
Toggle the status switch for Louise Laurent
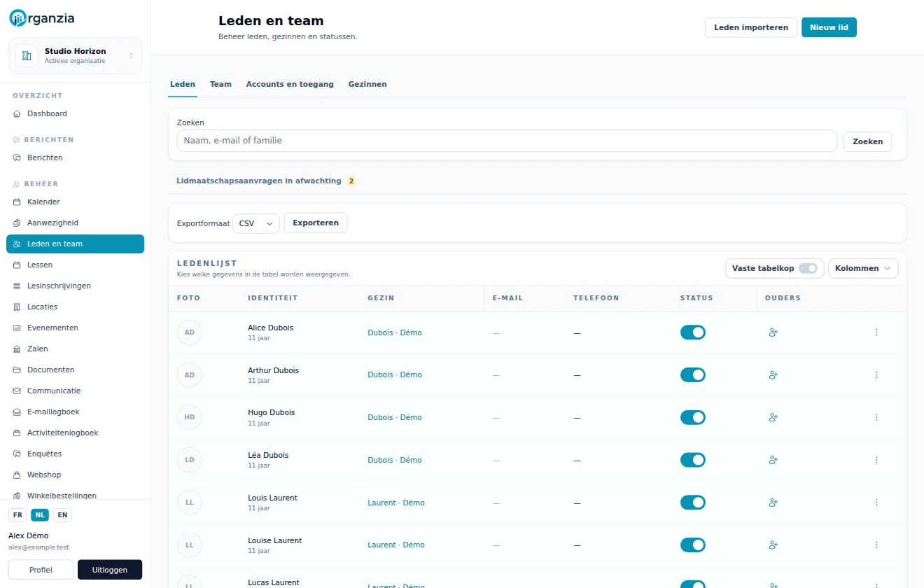coord(693,545)
